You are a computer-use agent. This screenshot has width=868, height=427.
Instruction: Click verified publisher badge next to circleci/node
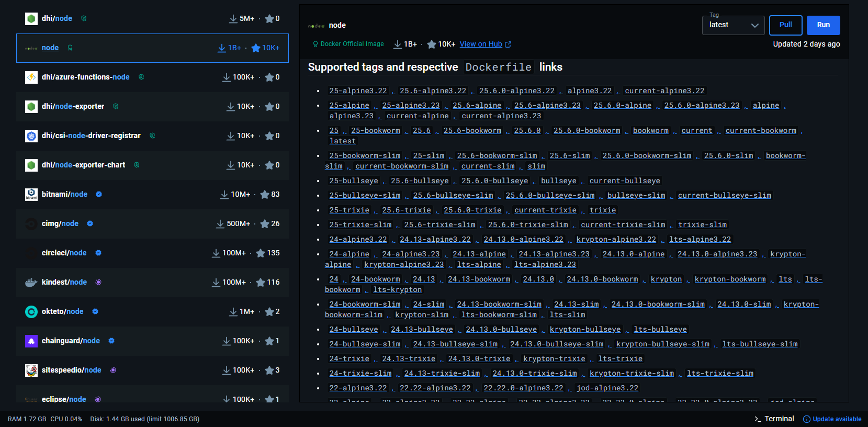click(98, 253)
